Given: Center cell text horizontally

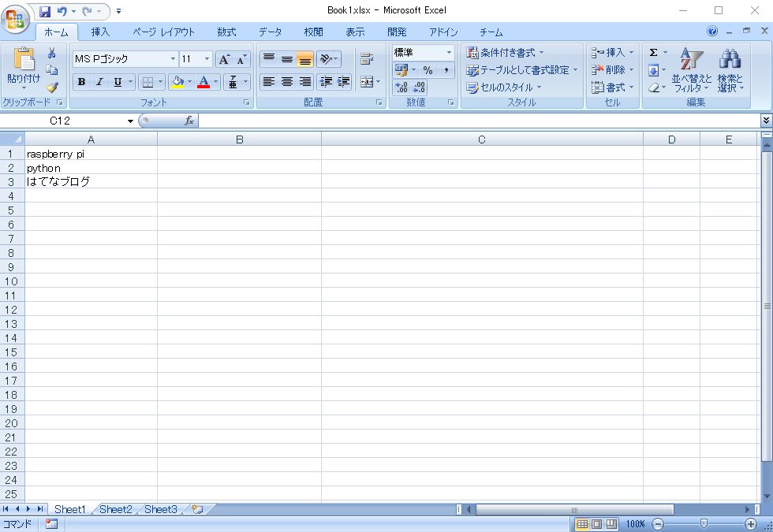Looking at the screenshot, I should pos(287,82).
